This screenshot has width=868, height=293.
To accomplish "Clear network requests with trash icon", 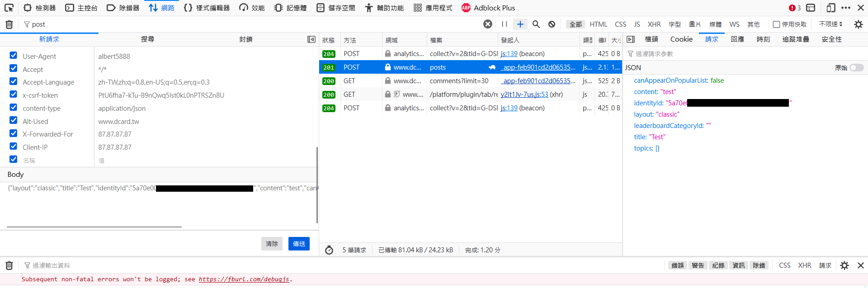I will point(9,24).
